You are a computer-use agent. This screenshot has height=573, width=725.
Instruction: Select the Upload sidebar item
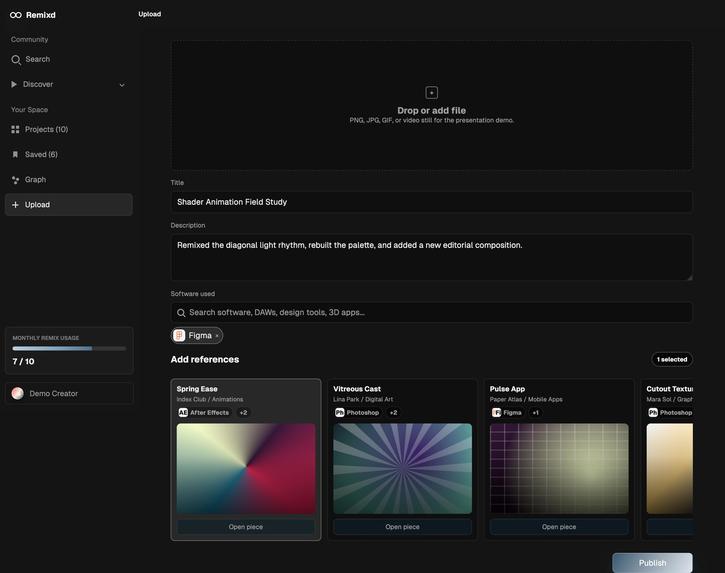[69, 205]
